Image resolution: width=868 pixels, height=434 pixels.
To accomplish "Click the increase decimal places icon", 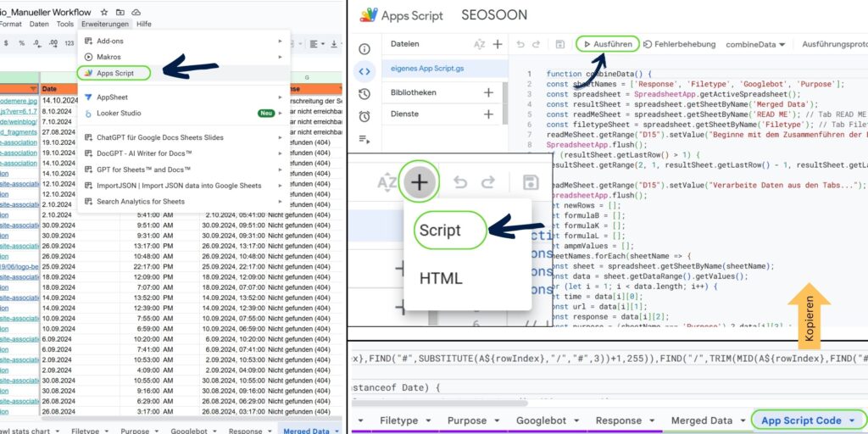I will tap(53, 43).
